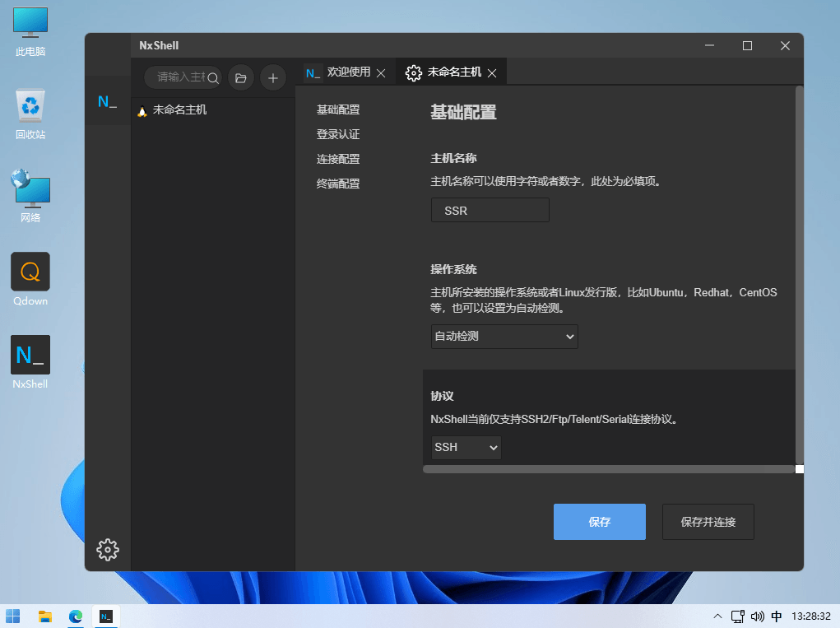Click the gear icon on 未命名主机 tab
The image size is (840, 628).
[414, 73]
